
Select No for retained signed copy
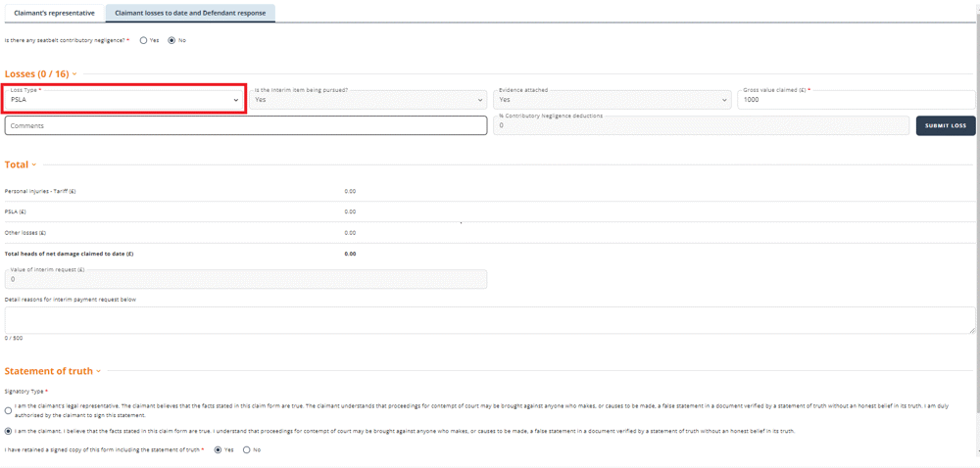(x=246, y=449)
